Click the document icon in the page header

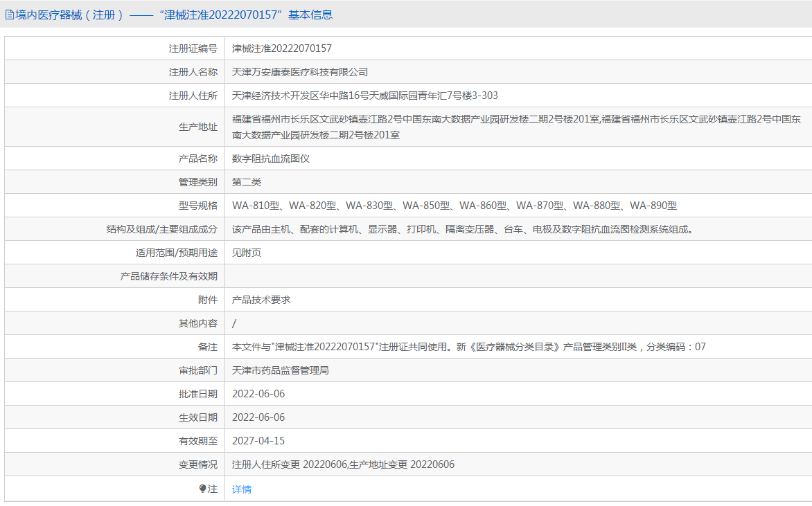click(10, 15)
